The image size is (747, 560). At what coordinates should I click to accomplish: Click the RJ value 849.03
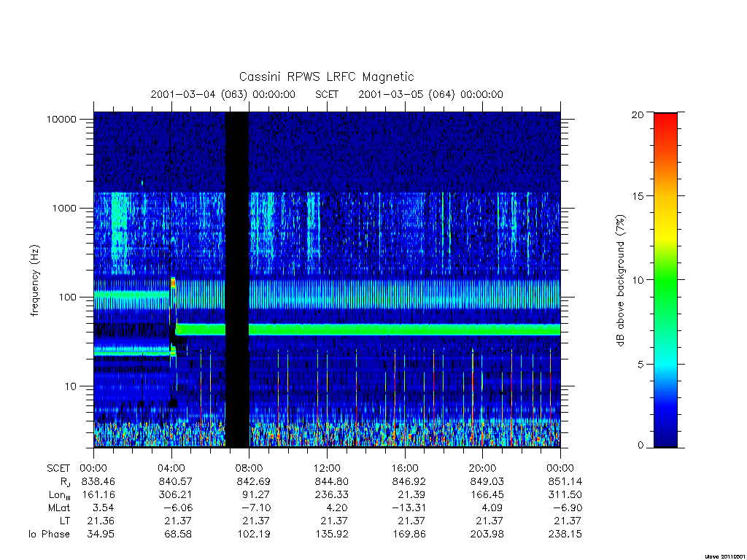[487, 481]
